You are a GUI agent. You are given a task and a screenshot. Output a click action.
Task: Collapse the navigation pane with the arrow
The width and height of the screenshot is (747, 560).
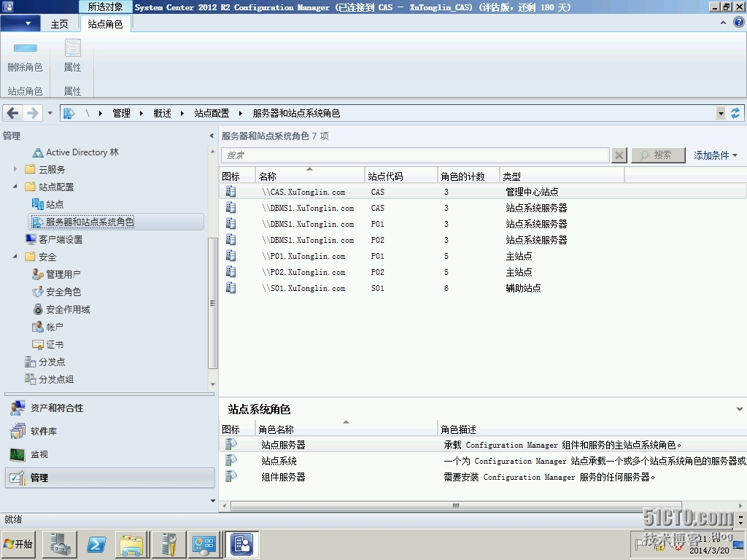tap(212, 136)
